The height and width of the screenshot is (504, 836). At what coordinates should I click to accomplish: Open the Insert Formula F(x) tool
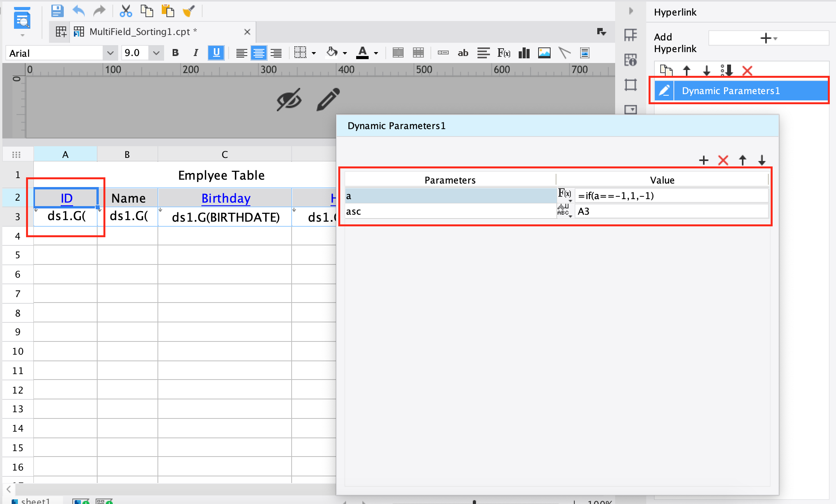point(504,53)
